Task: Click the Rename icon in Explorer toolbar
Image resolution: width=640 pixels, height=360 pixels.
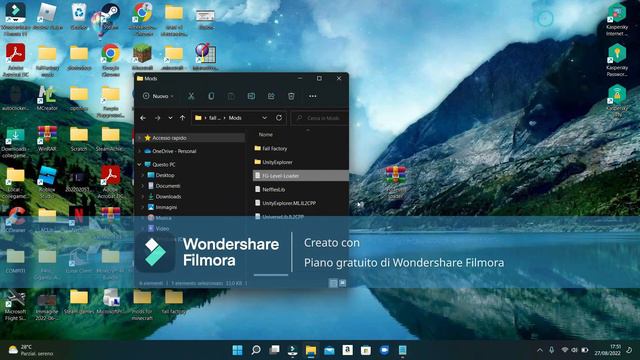Action: pyautogui.click(x=251, y=96)
